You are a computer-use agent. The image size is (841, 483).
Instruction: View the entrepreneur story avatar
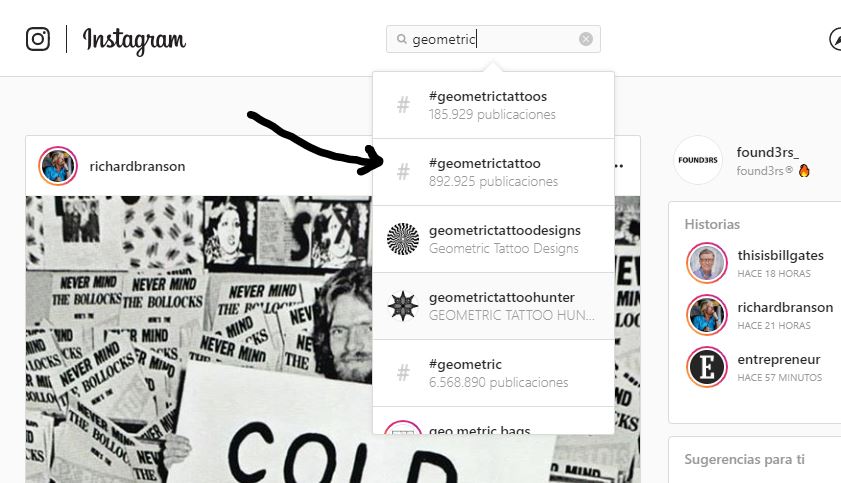point(706,367)
